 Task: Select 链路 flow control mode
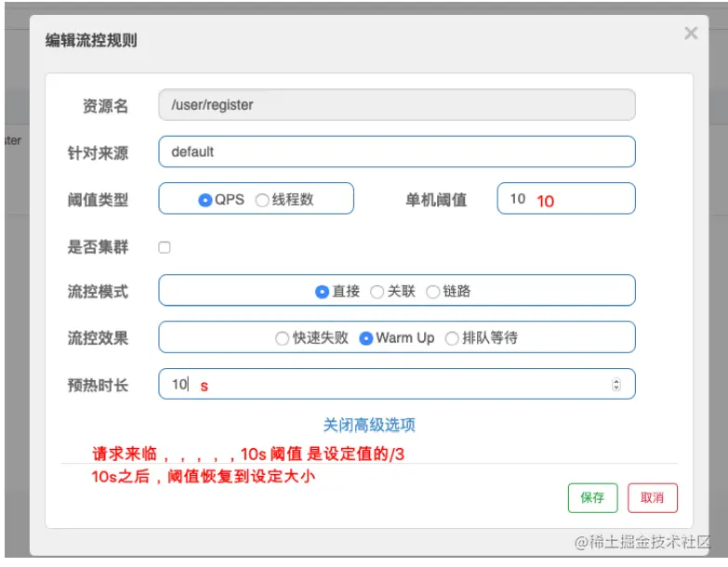pos(432,292)
